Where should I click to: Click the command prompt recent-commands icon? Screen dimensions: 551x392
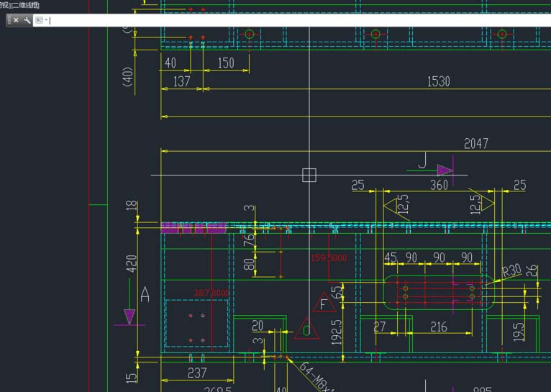click(39, 20)
